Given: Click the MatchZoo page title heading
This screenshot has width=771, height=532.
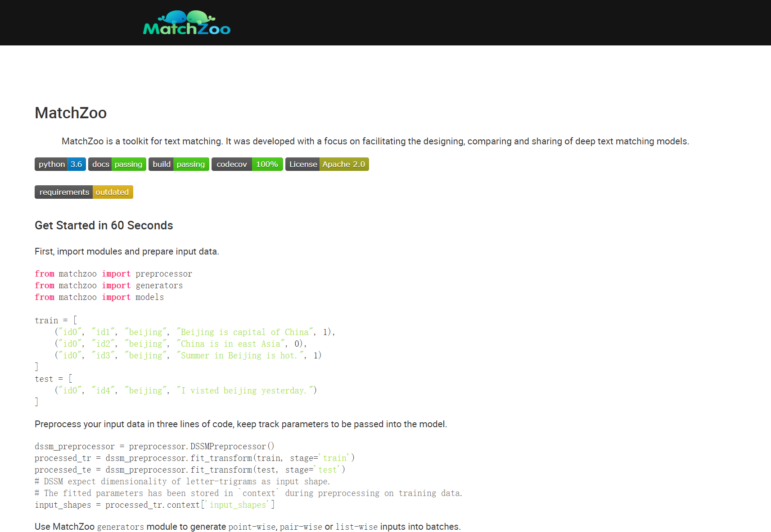Looking at the screenshot, I should [71, 113].
